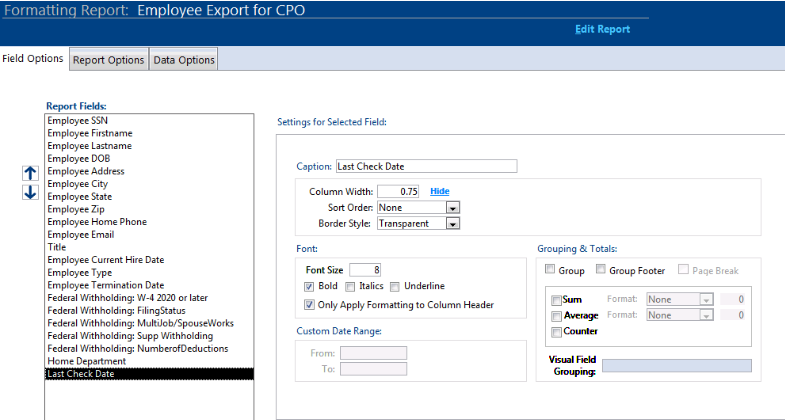The width and height of the screenshot is (785, 420).
Task: Select the Employee City field
Action: tap(149, 184)
